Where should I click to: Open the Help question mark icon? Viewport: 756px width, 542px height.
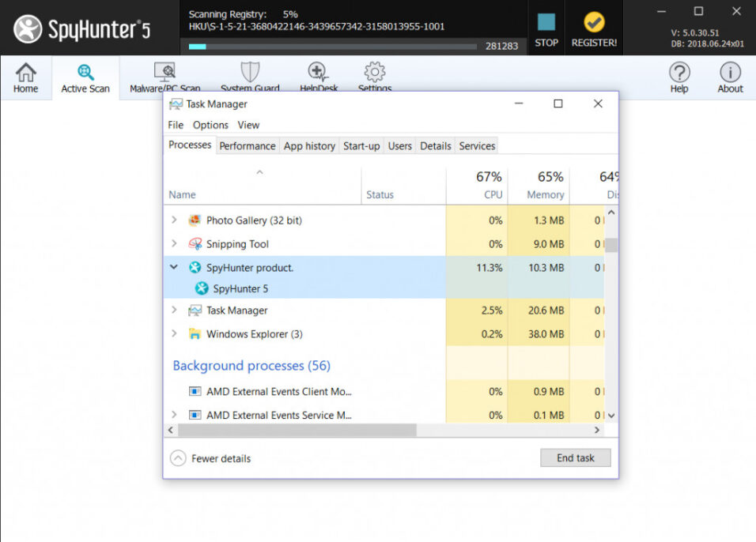tap(679, 73)
